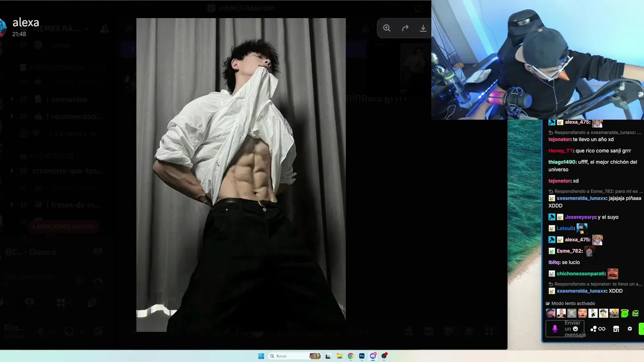
Task: Pick the skull with straw hat emote
Action: (572, 313)
